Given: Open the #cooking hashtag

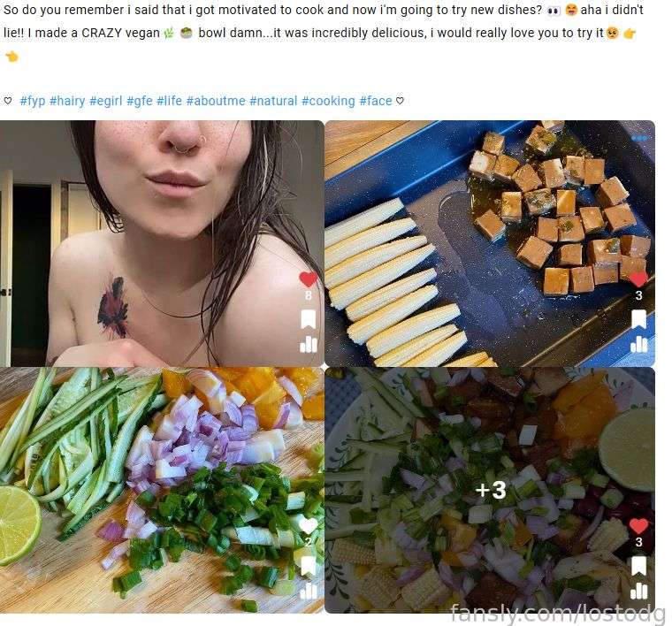Looking at the screenshot, I should tap(328, 101).
